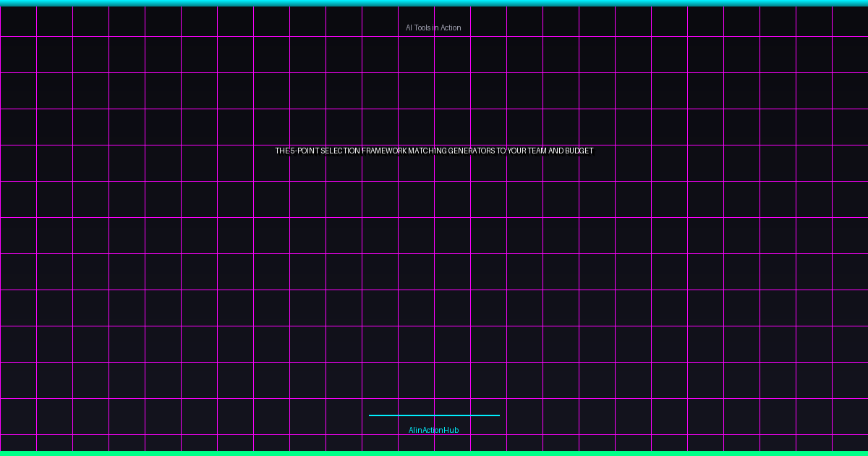The image size is (868, 456).
Task: Click the word "FRAMEWORK" in the headline
Action: tap(384, 151)
